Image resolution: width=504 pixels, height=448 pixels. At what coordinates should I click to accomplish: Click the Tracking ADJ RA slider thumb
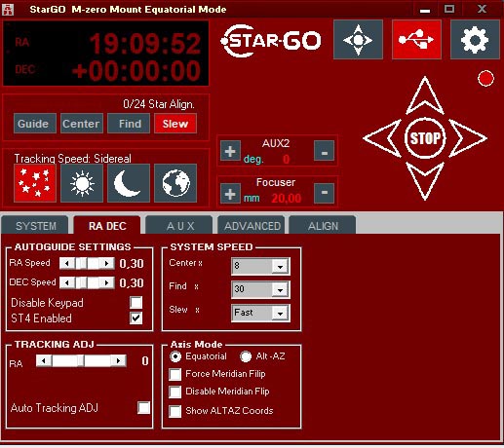pyautogui.click(x=81, y=360)
